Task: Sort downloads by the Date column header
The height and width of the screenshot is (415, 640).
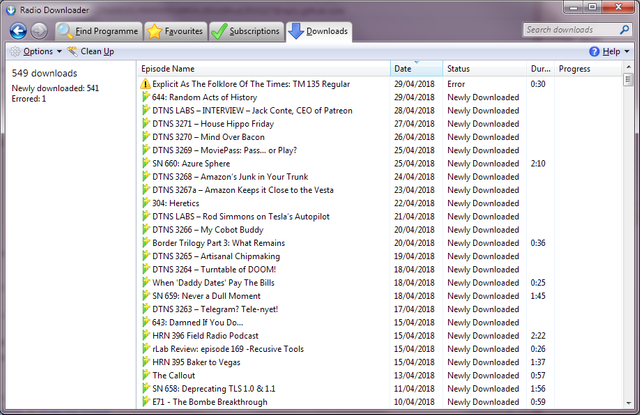Action: click(415, 69)
